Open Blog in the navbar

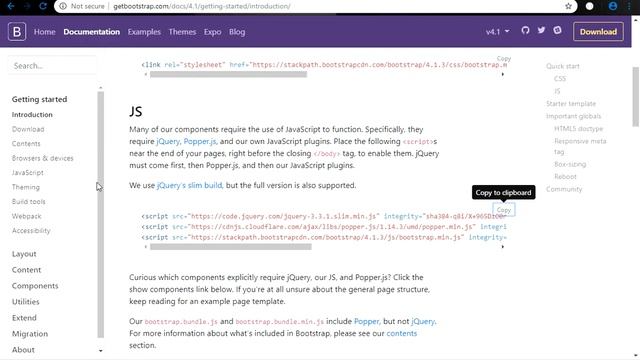[237, 32]
